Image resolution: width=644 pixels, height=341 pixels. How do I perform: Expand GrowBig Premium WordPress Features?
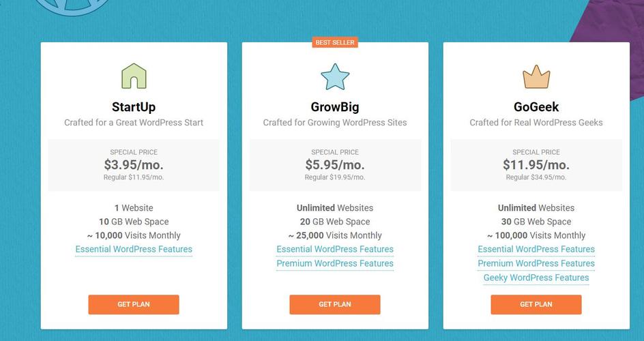point(335,263)
